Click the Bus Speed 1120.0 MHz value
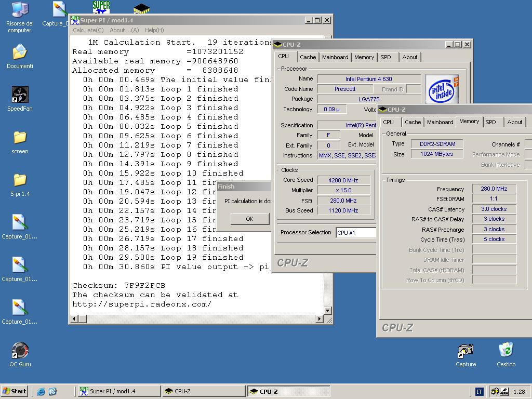Viewport: 532px width, 399px height. 343,211
